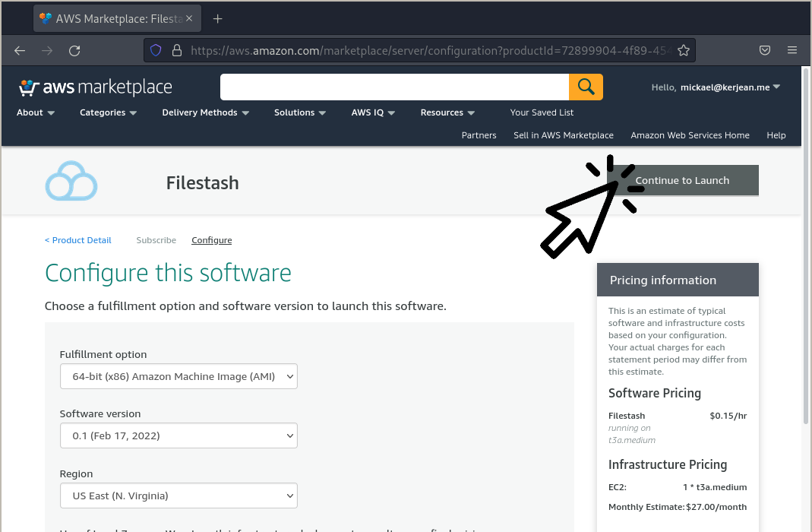Go back to Product Detail
Image resolution: width=812 pixels, height=532 pixels.
(77, 240)
